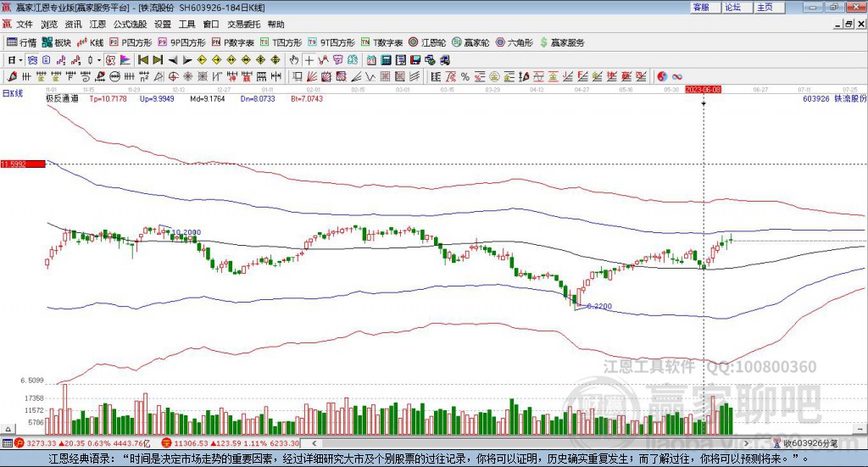Click the red-blue yin-yang icon
The height and width of the screenshot is (467, 868).
tap(662, 76)
